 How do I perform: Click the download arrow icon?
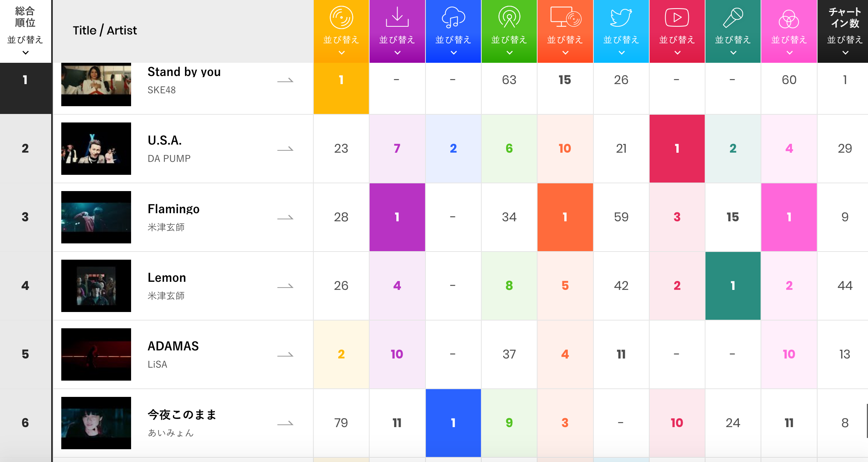coord(397,17)
